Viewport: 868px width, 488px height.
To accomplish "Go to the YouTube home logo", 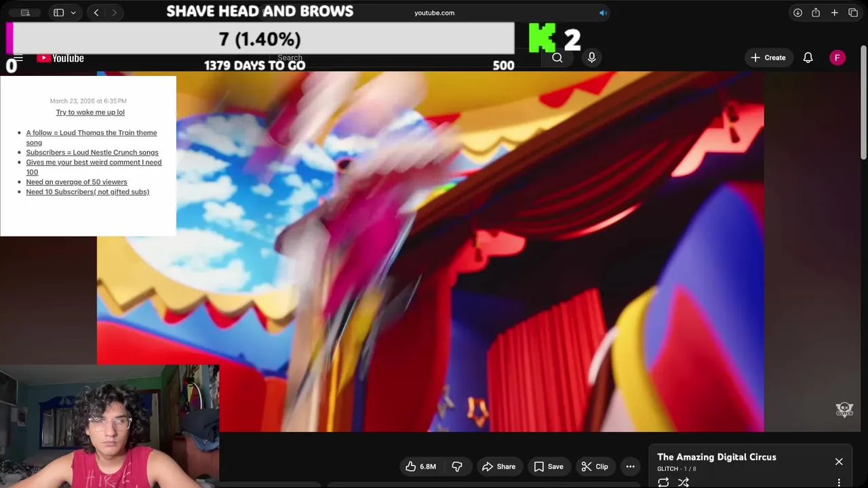I will pyautogui.click(x=60, y=58).
